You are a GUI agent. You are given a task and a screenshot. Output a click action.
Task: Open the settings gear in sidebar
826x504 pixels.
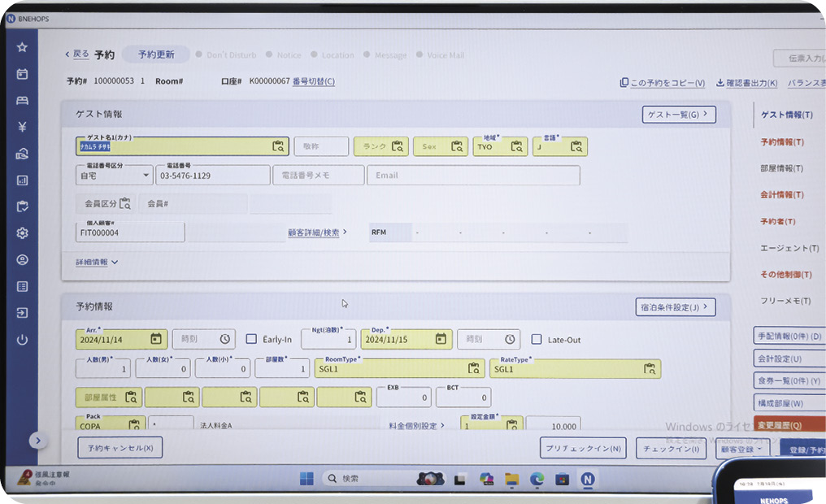[22, 233]
